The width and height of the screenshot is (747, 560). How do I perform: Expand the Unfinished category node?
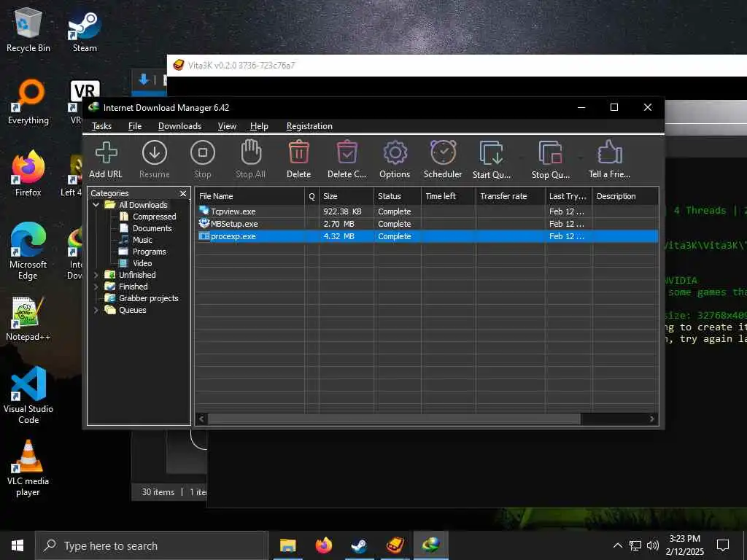point(96,275)
